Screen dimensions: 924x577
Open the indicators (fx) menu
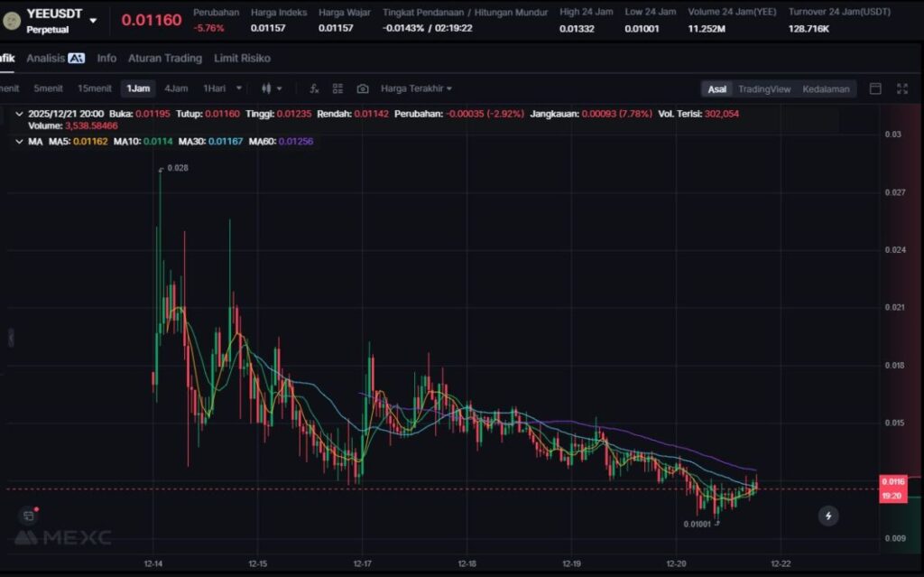pos(314,88)
